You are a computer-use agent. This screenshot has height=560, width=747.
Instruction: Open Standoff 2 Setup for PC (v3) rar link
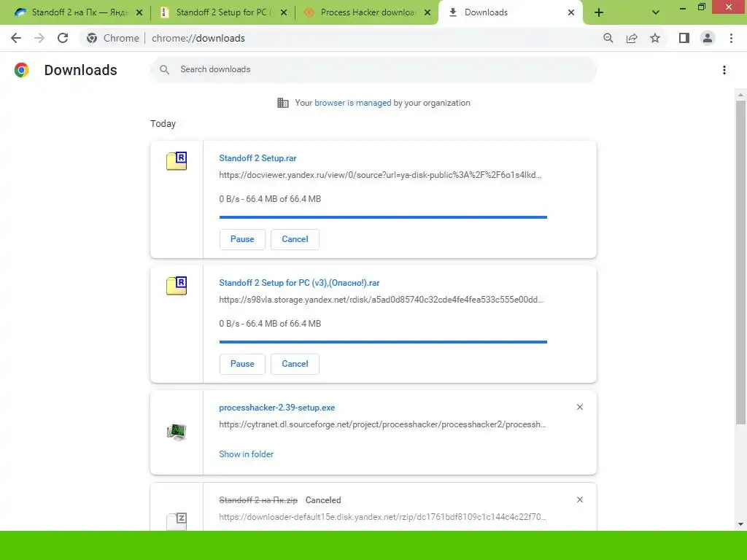[x=299, y=283]
